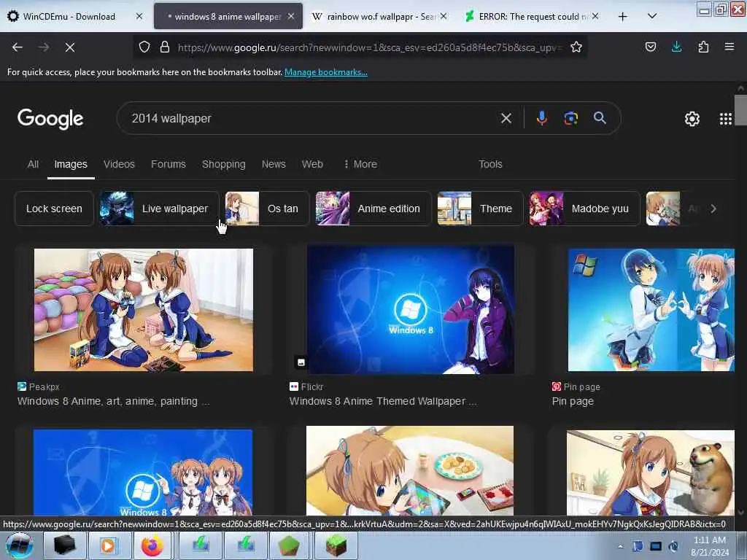Close the rainbow wolf wallpaper tab
Viewport: 747px width, 560px height.
click(x=444, y=16)
